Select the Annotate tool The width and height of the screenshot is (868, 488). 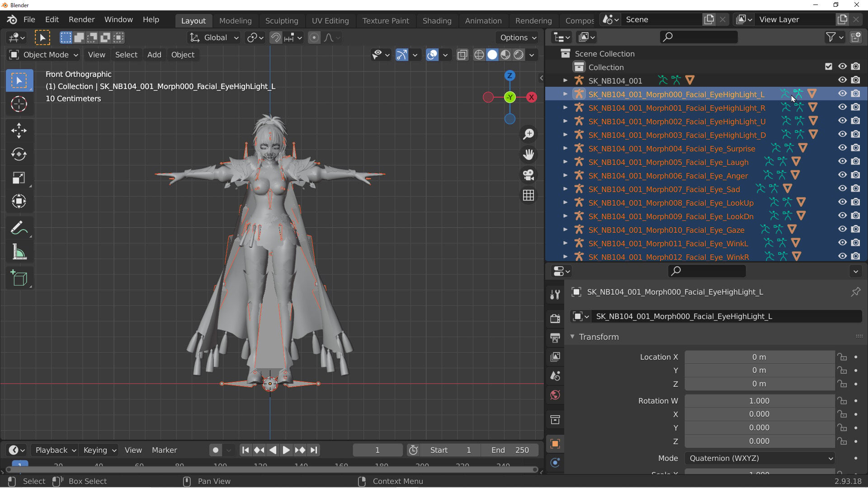(19, 228)
